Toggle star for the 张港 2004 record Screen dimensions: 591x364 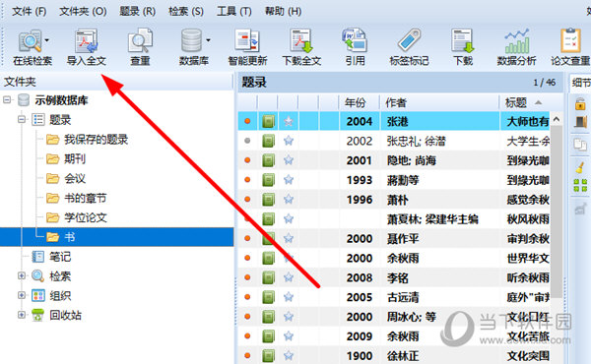(289, 121)
